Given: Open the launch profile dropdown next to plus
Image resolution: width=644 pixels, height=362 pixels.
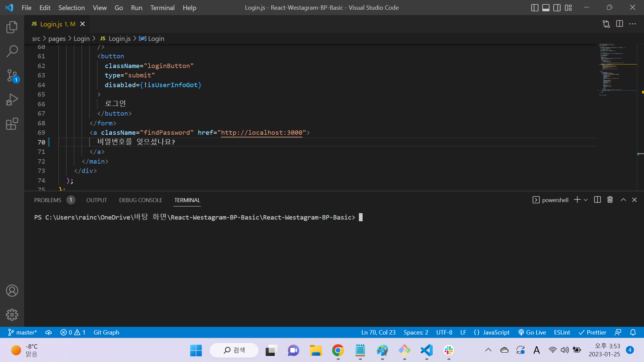Looking at the screenshot, I should click(x=586, y=200).
